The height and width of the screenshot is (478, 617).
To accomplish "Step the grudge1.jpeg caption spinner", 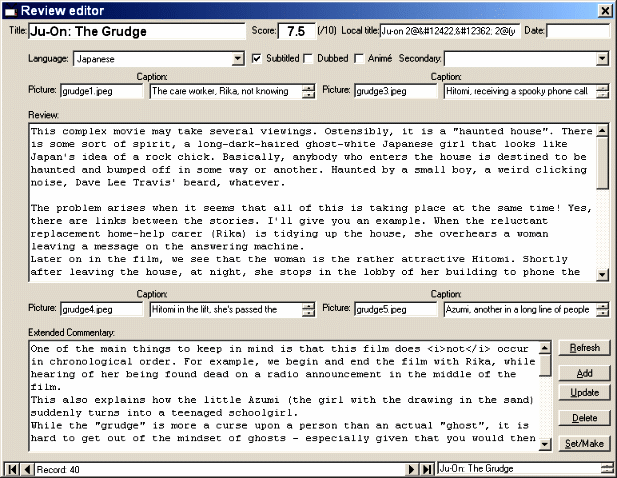I will pyautogui.click(x=309, y=91).
